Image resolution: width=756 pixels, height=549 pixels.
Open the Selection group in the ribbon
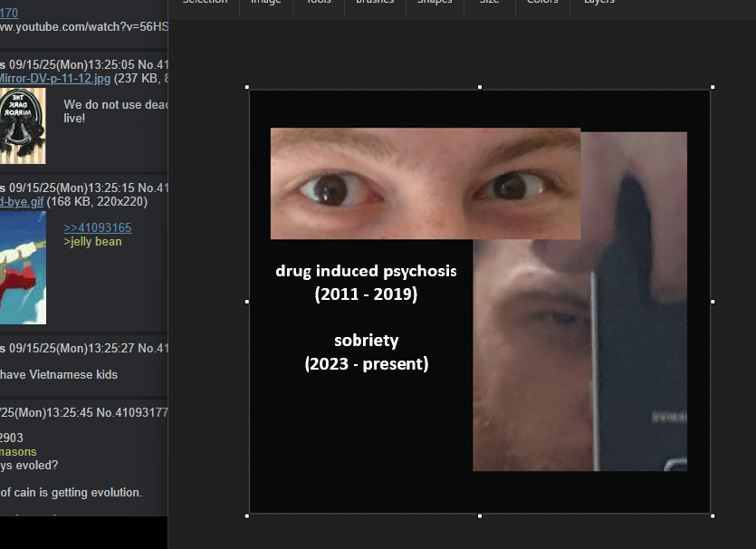coord(205,3)
